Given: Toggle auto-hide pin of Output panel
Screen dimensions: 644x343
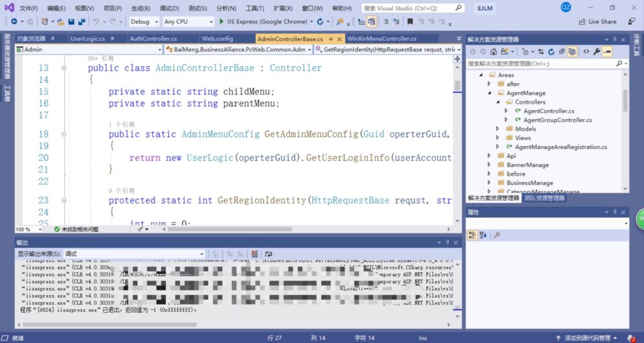Looking at the screenshot, I should point(447,242).
